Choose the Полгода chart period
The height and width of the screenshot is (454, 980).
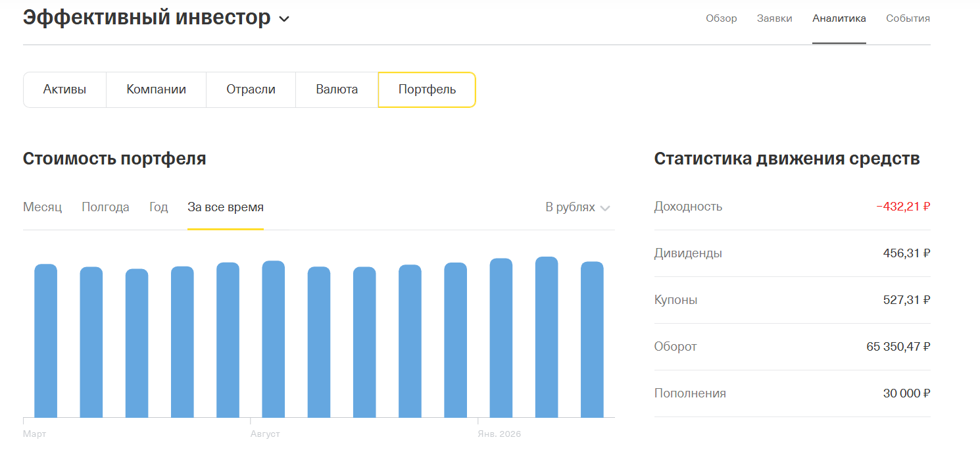105,207
